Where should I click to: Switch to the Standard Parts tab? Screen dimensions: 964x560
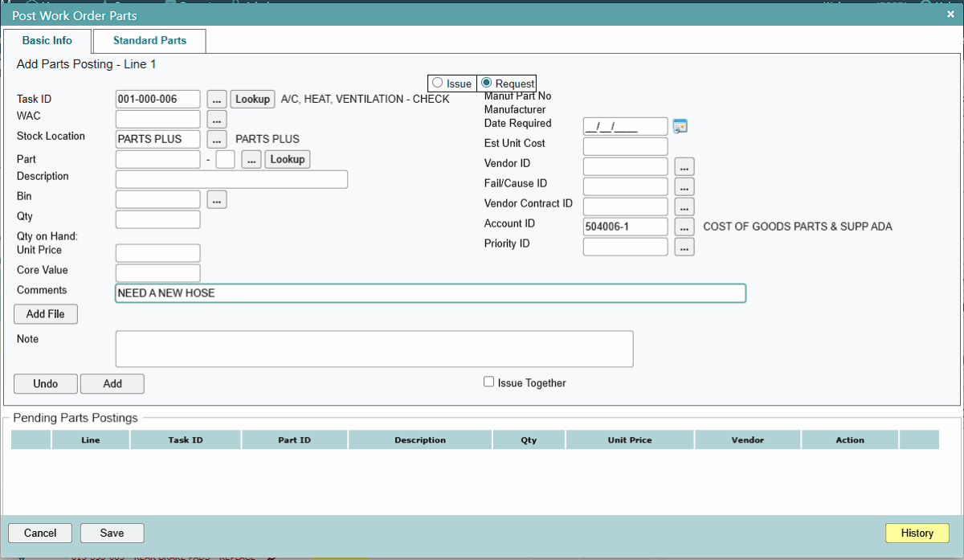(x=149, y=41)
